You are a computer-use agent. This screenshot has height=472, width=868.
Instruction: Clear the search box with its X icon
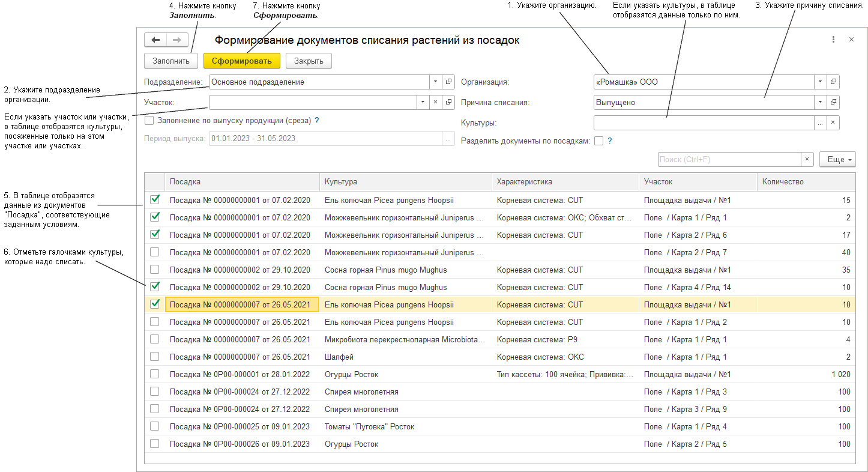coord(807,160)
